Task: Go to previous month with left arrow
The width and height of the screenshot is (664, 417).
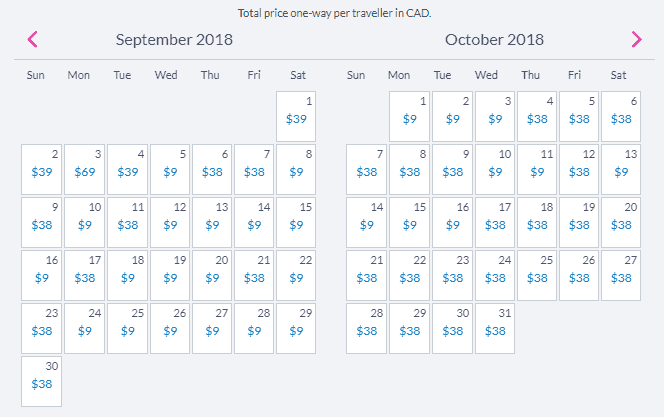Action: 33,39
